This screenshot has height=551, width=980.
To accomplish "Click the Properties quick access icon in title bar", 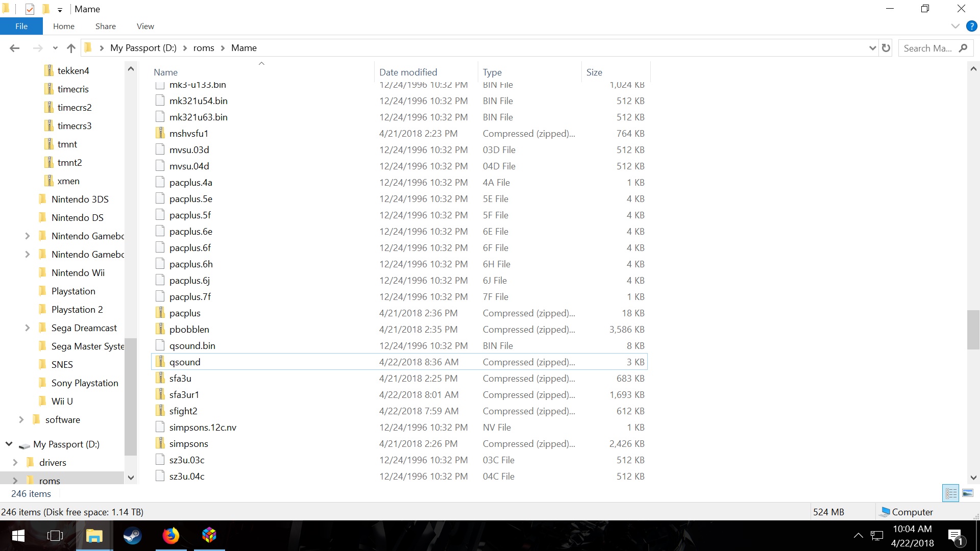I will [30, 9].
